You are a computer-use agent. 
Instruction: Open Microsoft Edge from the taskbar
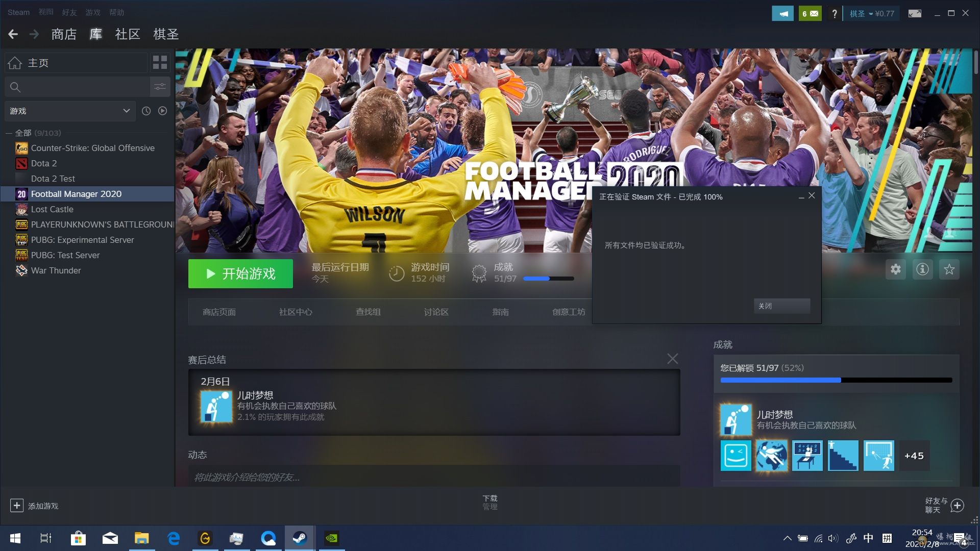click(x=174, y=538)
